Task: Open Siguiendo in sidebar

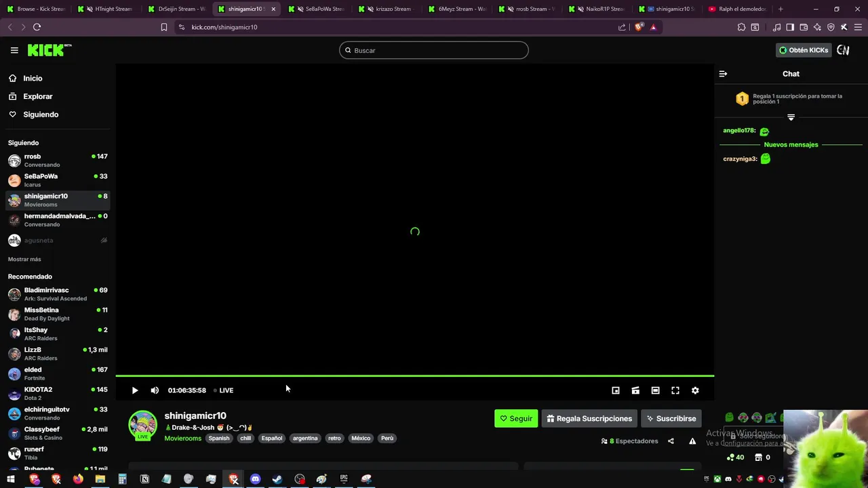Action: coord(41,115)
